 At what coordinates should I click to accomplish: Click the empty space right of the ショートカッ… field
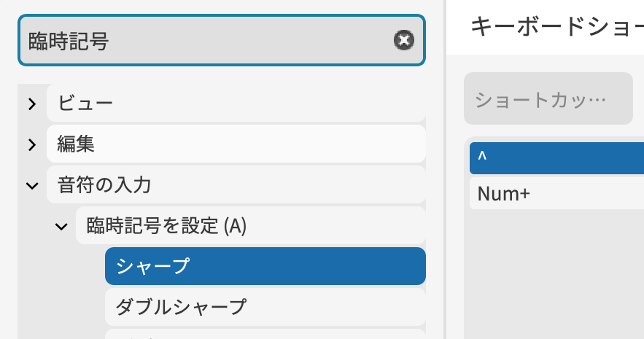639,99
